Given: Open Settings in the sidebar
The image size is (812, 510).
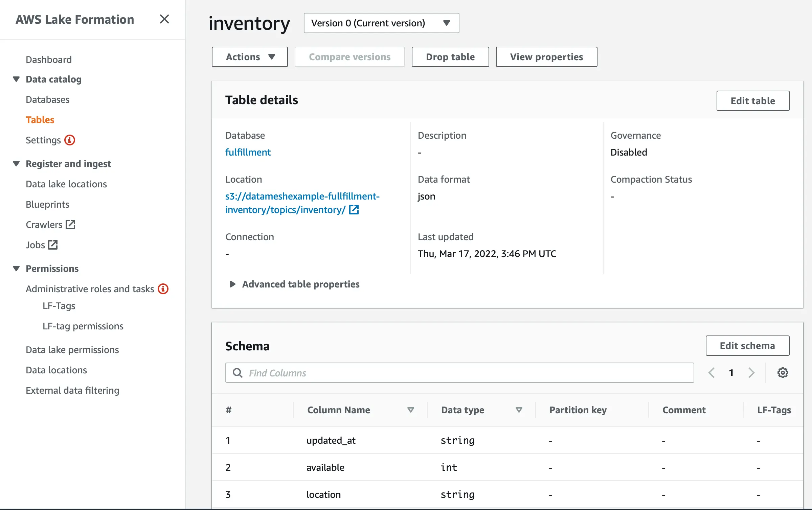Looking at the screenshot, I should click(43, 140).
